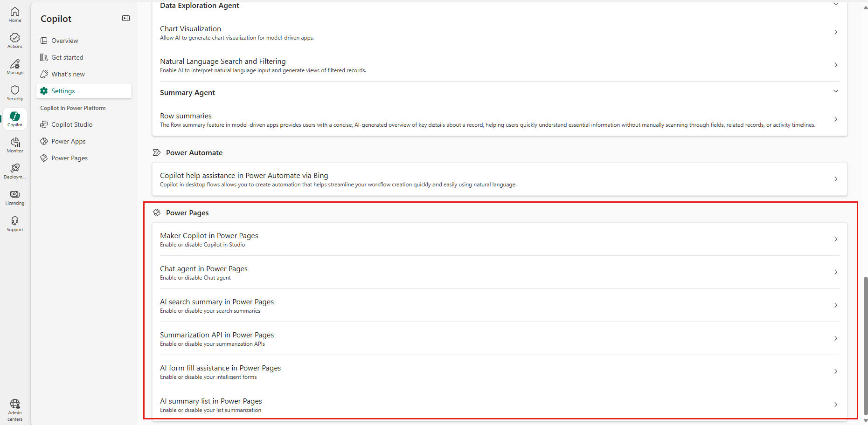Collapse the Data Exploration Agent section
868x425 pixels.
[x=836, y=4]
